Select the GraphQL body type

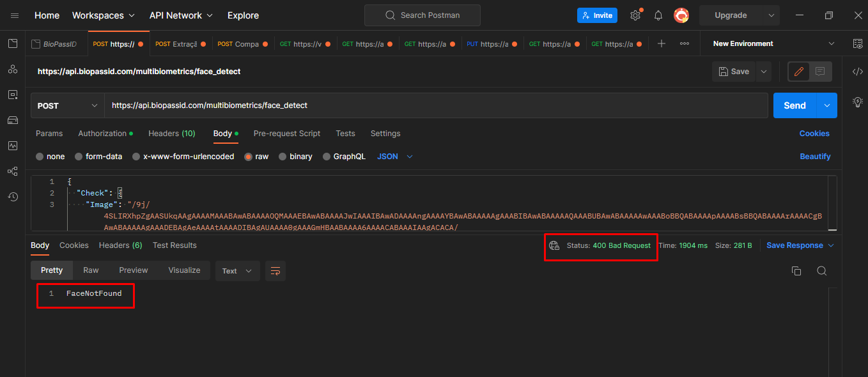click(345, 157)
